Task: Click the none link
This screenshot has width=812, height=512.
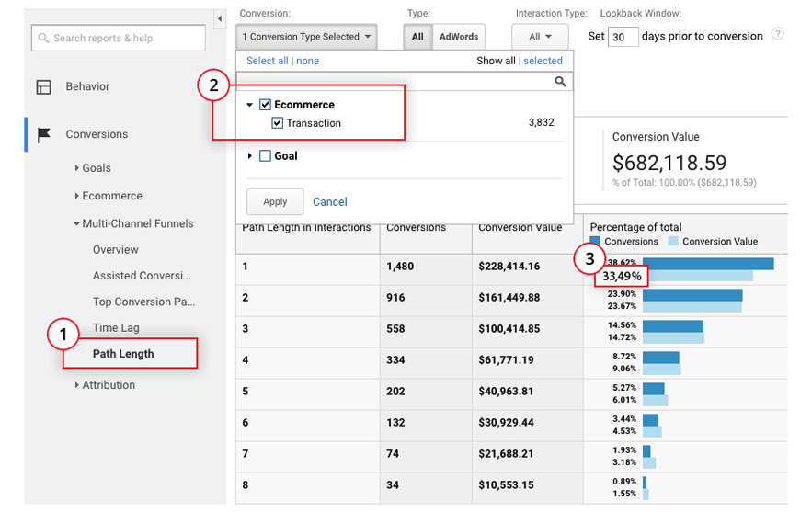Action: (x=308, y=61)
